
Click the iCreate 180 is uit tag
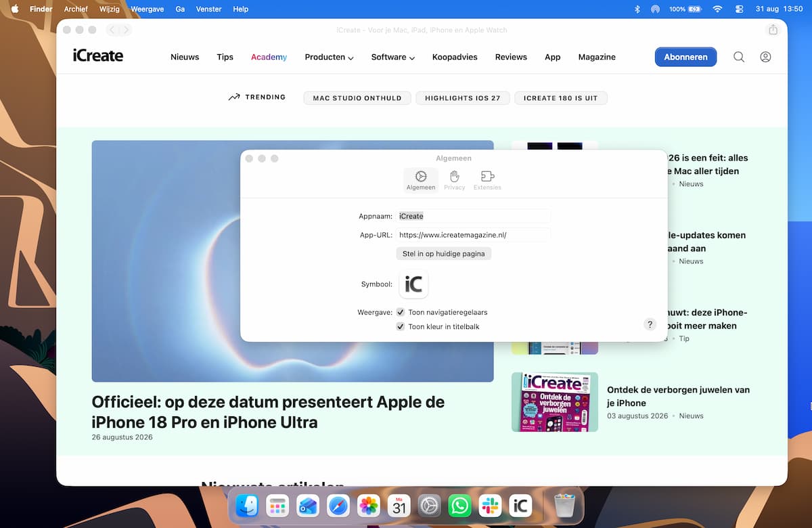561,98
